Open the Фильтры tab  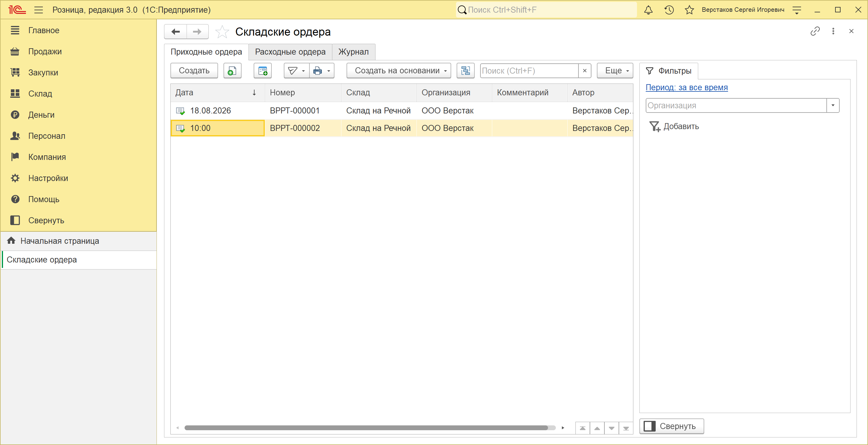(x=669, y=71)
